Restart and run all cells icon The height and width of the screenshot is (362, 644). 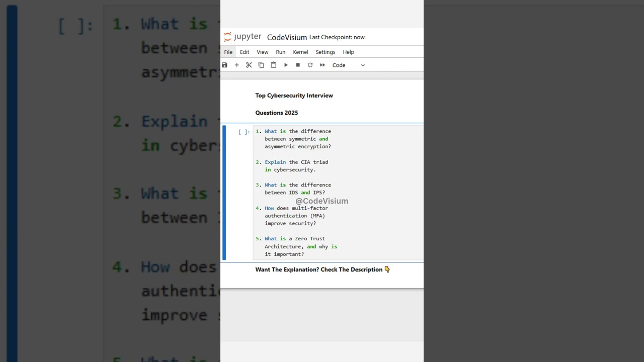pos(323,65)
